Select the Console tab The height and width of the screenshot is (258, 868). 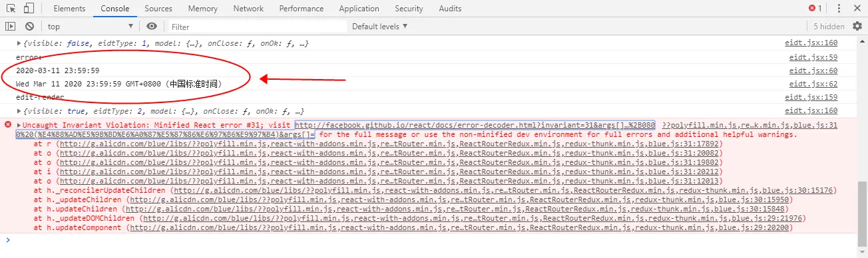[115, 9]
